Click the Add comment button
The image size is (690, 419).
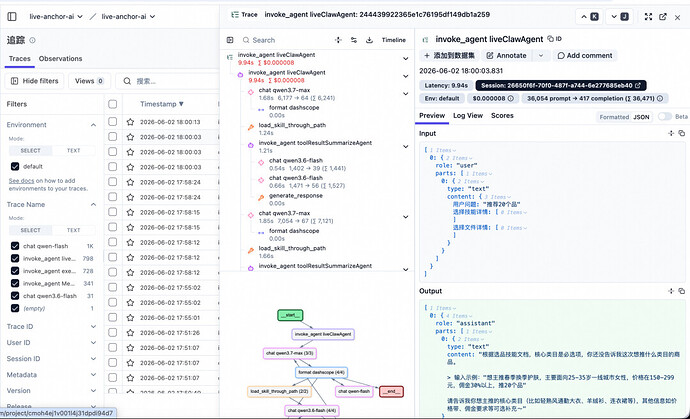tap(584, 55)
